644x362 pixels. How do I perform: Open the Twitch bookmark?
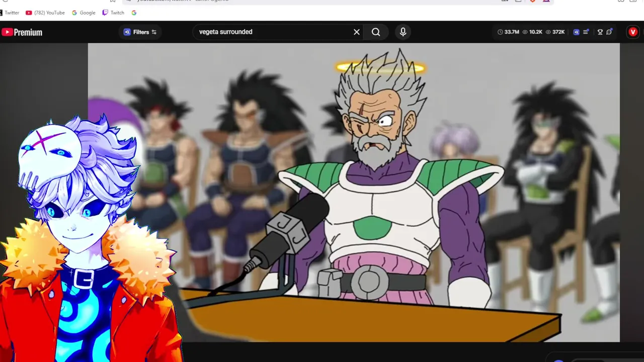point(113,13)
